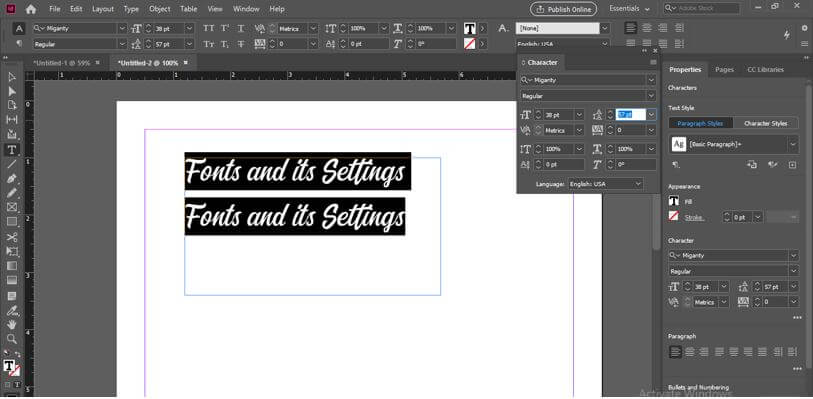Switch to Untitled-1 document tab

pyautogui.click(x=62, y=63)
